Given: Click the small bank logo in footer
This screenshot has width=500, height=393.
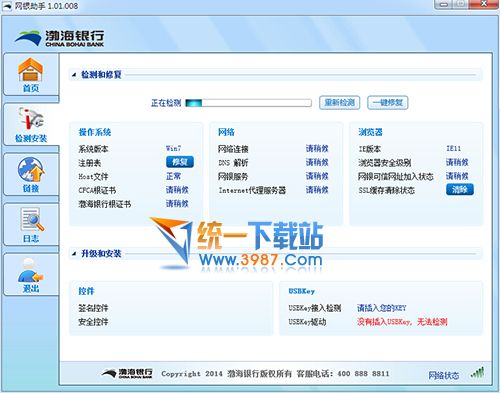Looking at the screenshot, I should pos(127,373).
